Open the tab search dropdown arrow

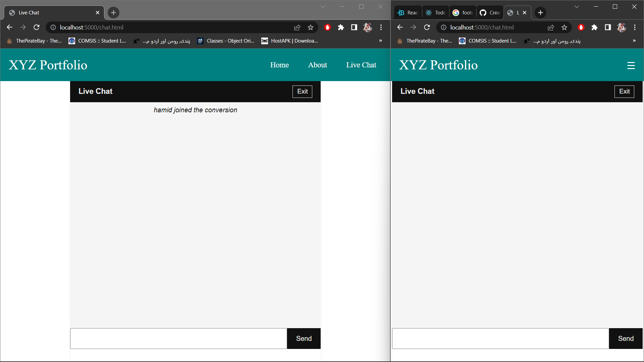click(x=323, y=6)
